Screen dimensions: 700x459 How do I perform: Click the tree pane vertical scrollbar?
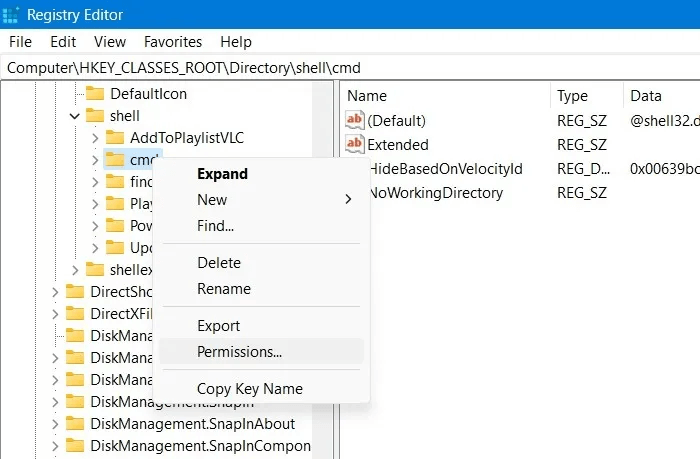322,270
